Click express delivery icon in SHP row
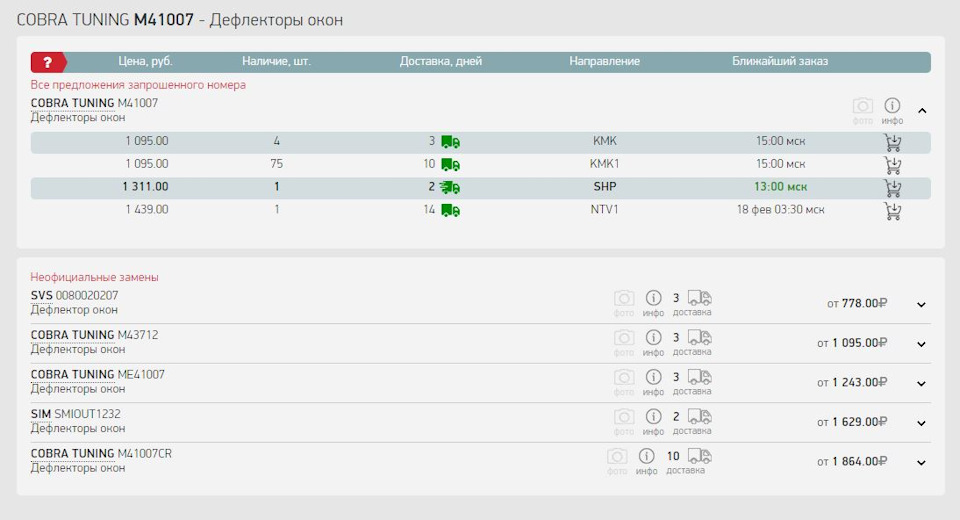This screenshot has width=960, height=520. tap(450, 187)
